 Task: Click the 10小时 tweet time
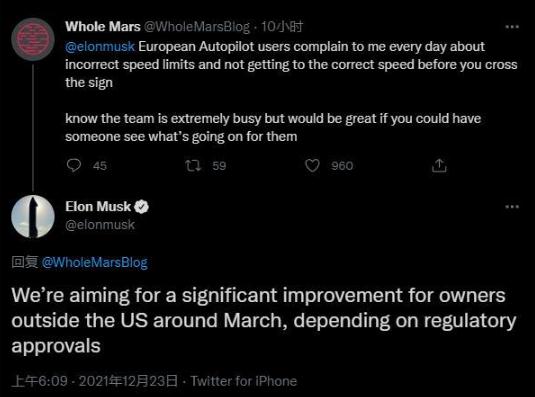[282, 27]
